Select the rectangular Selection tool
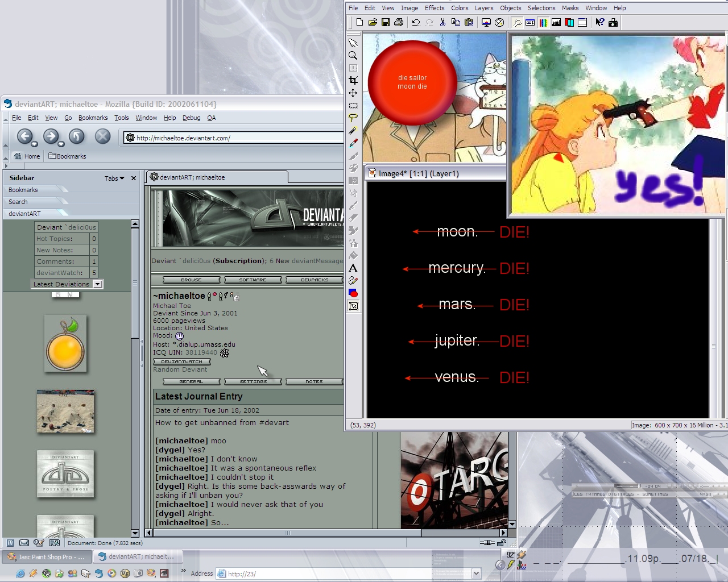The width and height of the screenshot is (728, 582). (x=353, y=106)
